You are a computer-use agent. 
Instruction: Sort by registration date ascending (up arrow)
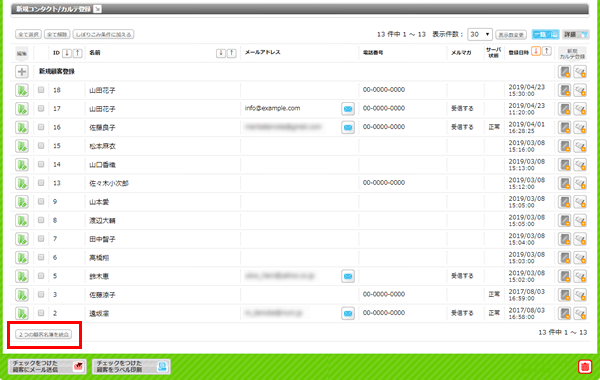547,51
